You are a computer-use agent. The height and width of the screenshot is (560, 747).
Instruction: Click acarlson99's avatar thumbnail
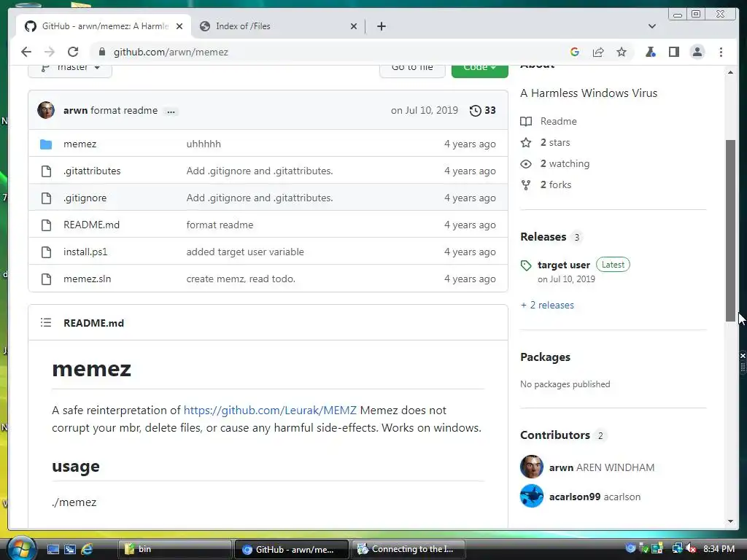click(532, 496)
